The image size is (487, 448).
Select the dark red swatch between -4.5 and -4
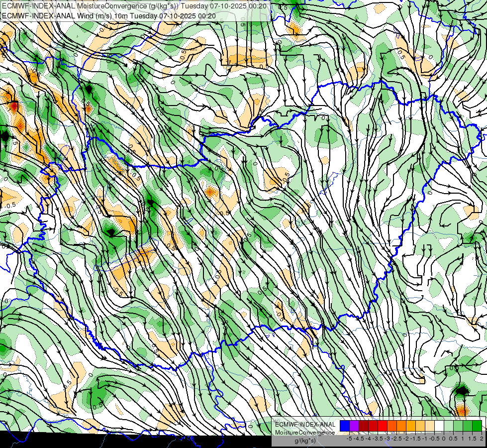tap(364, 426)
